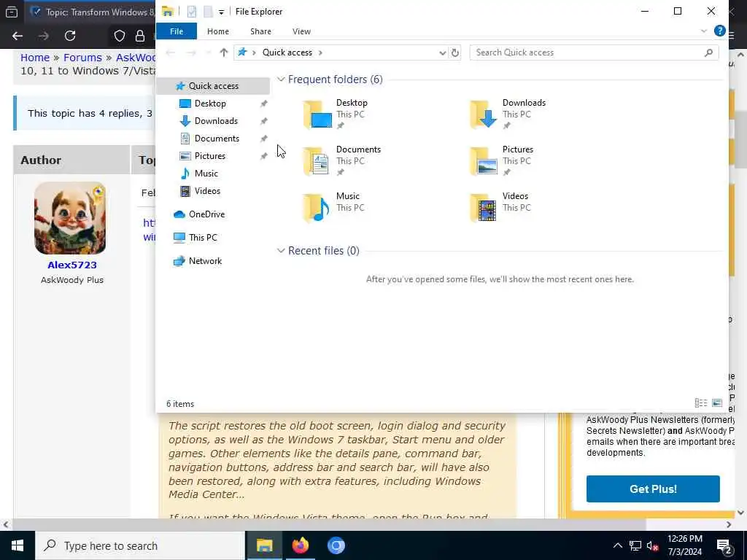747x560 pixels.
Task: Click the browser horizontal scrollbar
Action: (329, 524)
